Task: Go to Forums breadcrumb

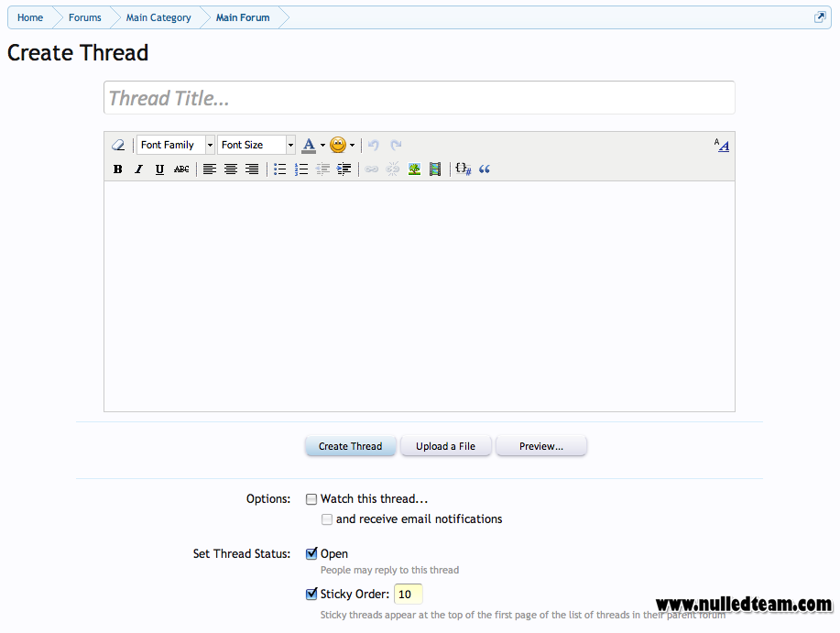Action: click(84, 17)
